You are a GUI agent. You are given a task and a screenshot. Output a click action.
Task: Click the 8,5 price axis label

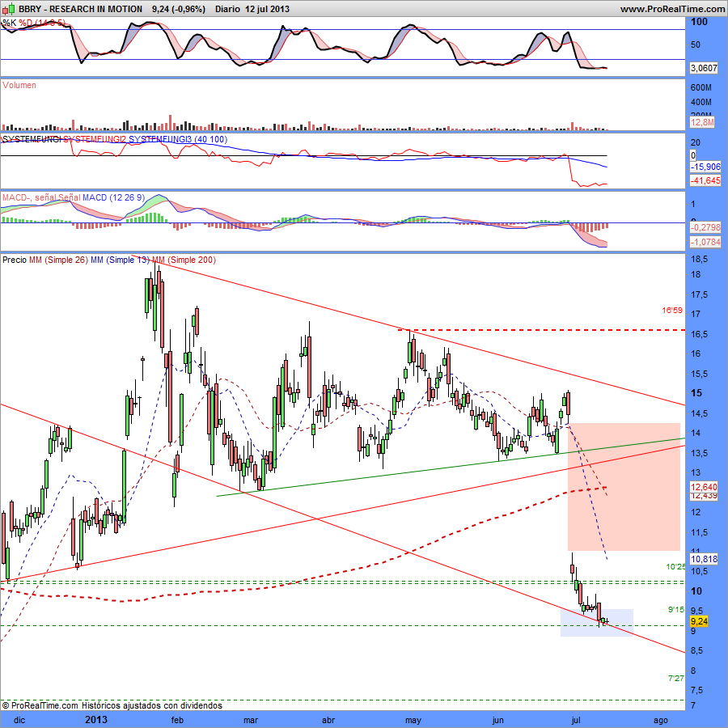697,651
